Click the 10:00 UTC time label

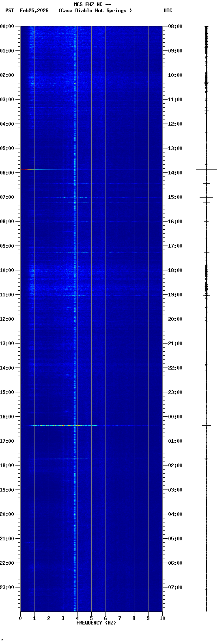(175, 75)
